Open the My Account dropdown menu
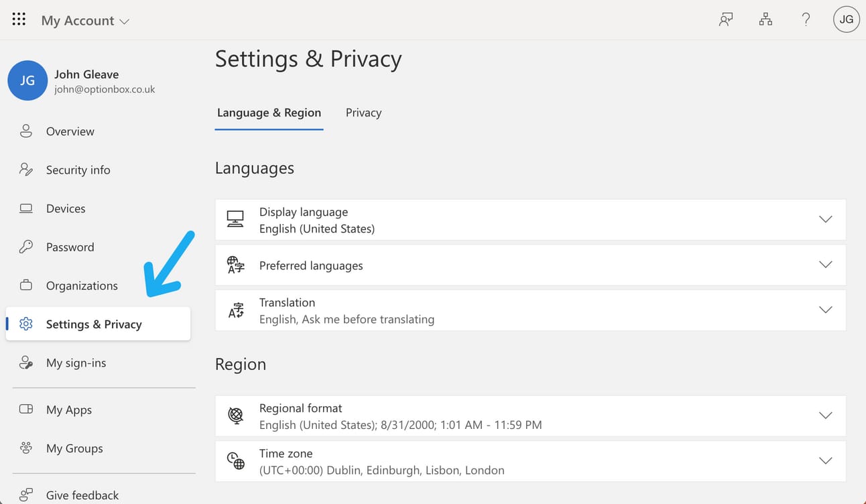866x504 pixels. click(x=85, y=21)
